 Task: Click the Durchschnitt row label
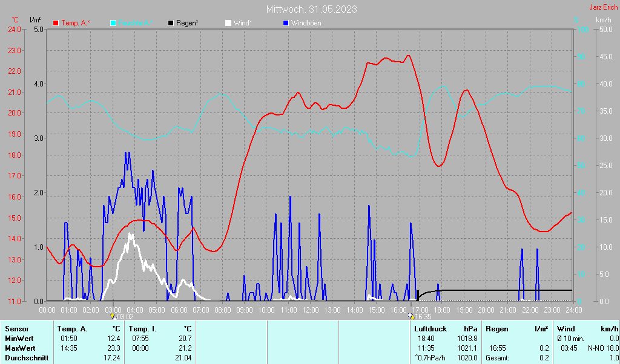coord(24,358)
